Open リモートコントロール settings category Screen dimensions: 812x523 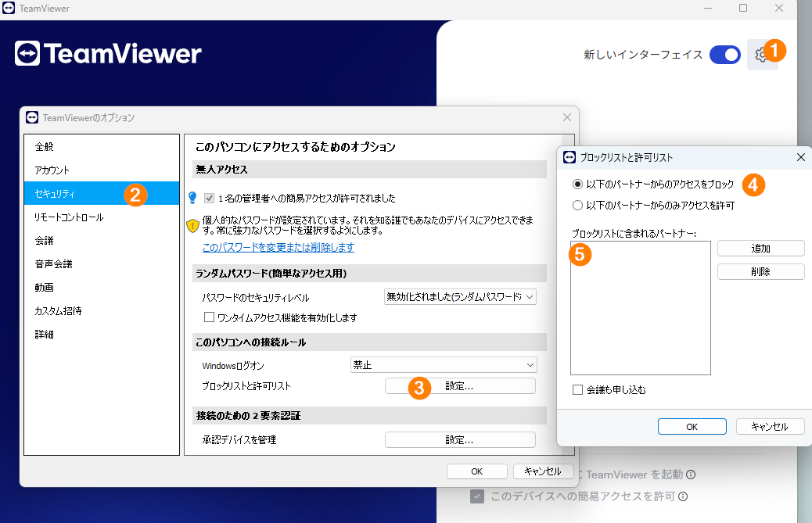coord(102,217)
